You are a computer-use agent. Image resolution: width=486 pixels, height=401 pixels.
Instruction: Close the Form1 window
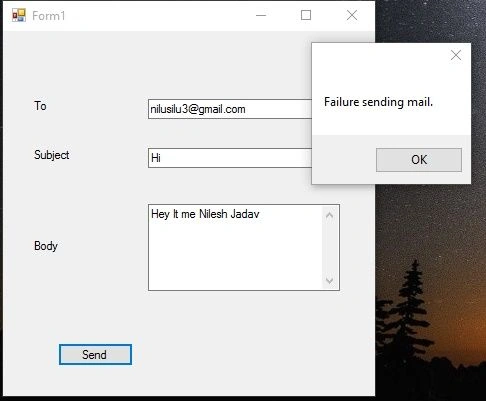tap(352, 15)
